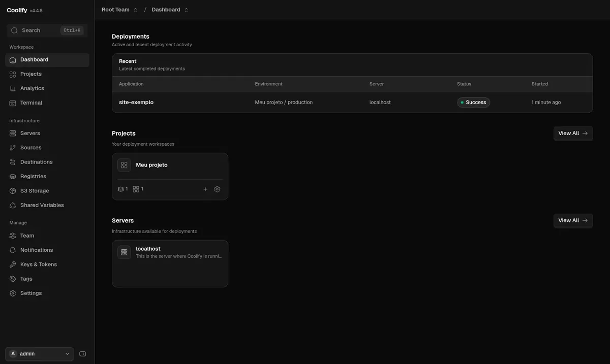
Task: Click the resources count icon in Meu projeto
Action: coord(136,189)
